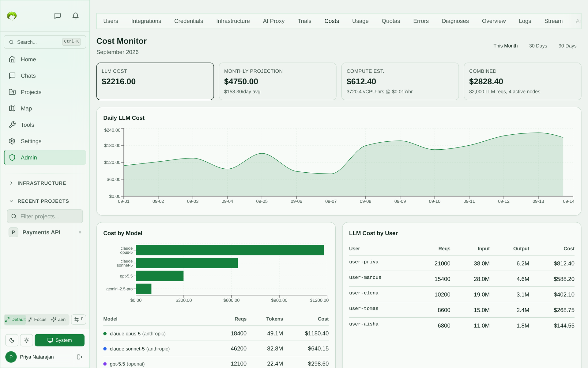This screenshot has height=368, width=588.
Task: Open Settings in the sidebar
Action: pos(45,141)
